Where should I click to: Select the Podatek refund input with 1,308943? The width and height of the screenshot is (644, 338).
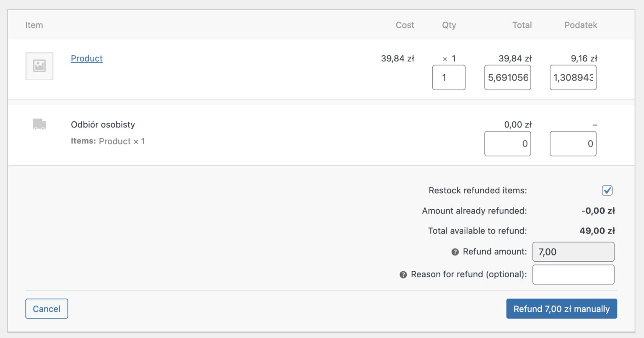pyautogui.click(x=573, y=78)
